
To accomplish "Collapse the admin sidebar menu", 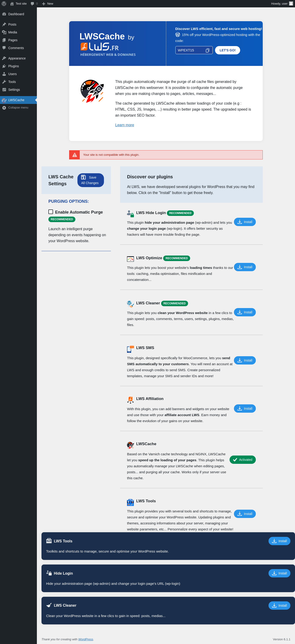I will 18,108.
